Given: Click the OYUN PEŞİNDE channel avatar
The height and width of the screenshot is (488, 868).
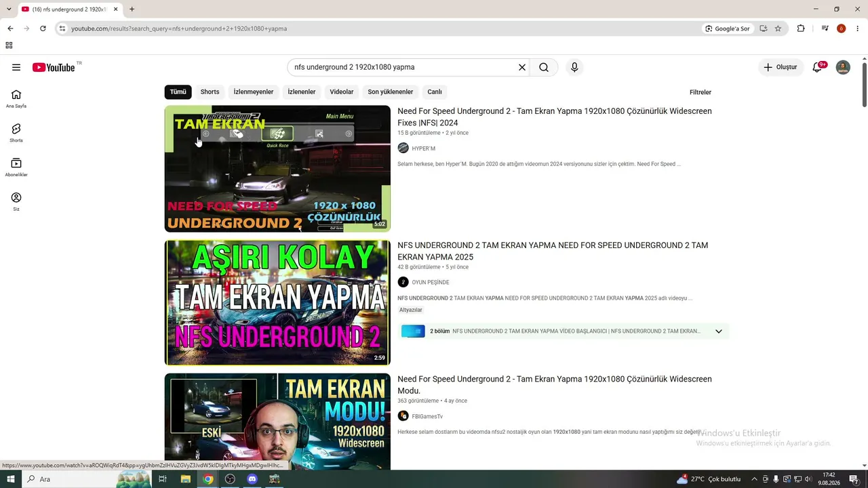Looking at the screenshot, I should pyautogui.click(x=403, y=283).
